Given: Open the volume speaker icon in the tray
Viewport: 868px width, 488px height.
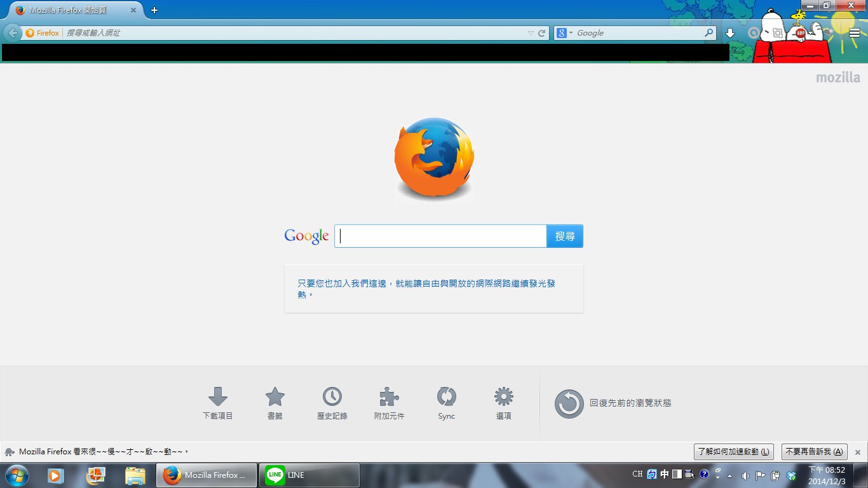Looking at the screenshot, I should (745, 475).
